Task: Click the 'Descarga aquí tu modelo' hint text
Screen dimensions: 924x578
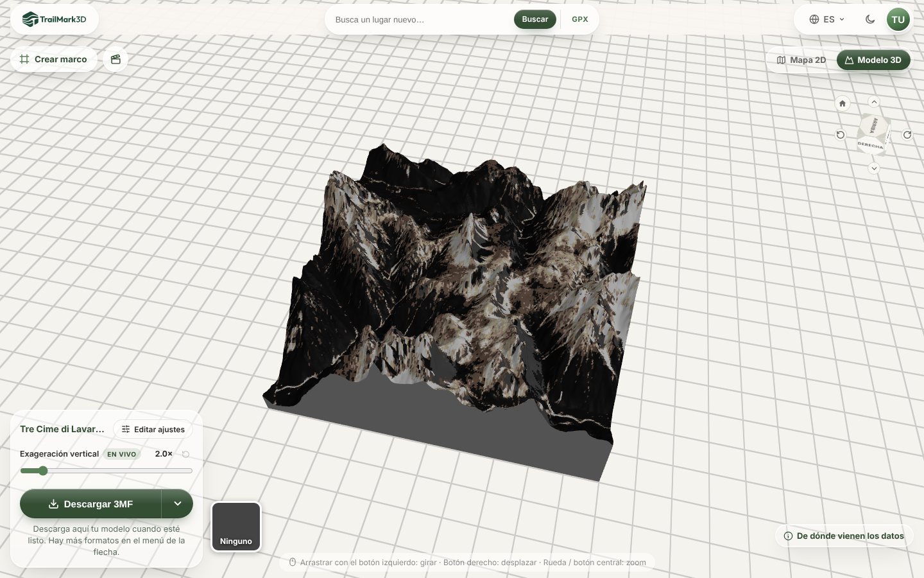Action: [x=107, y=540]
